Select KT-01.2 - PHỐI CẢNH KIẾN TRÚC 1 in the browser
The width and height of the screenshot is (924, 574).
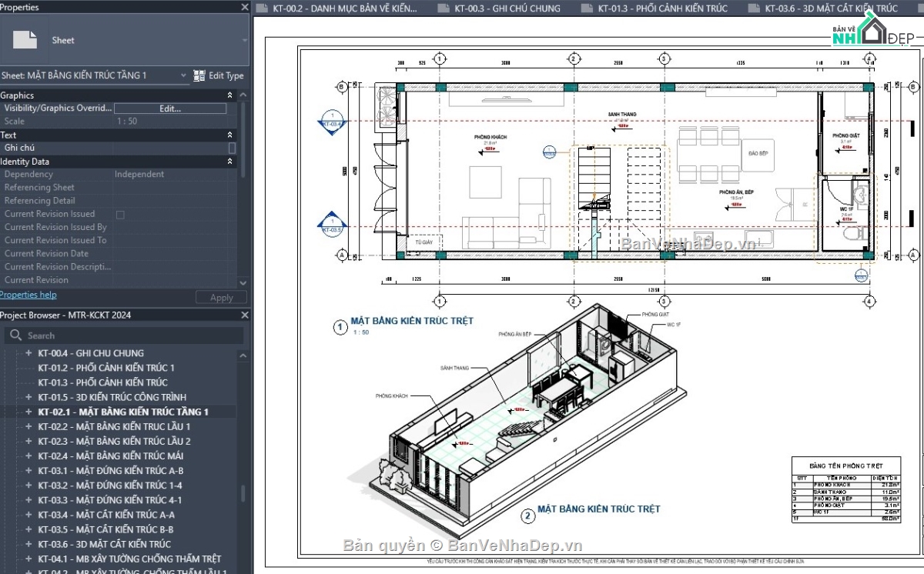(106, 368)
